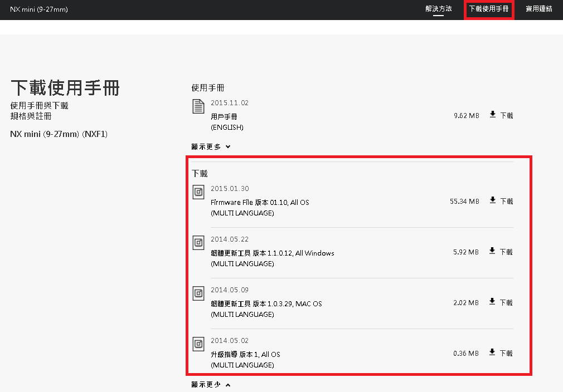Click the 55.34 MB file size

[x=465, y=202]
